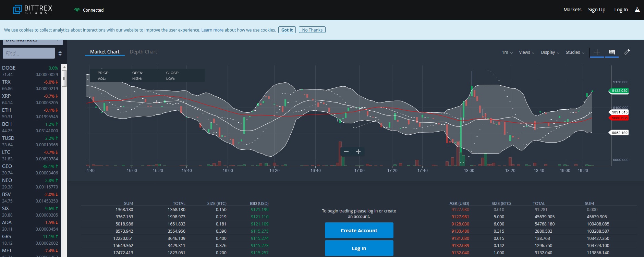Click the market list scrollbar thumb
The image size is (644, 257).
(64, 78)
